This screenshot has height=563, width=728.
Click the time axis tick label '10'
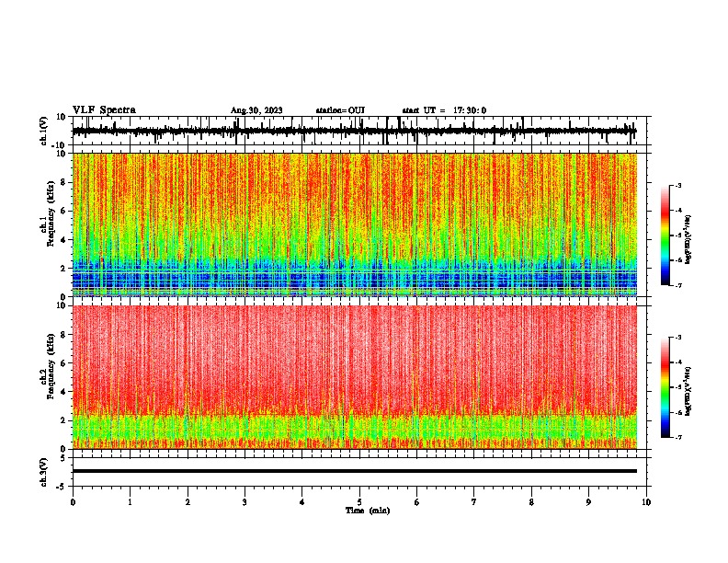coord(646,502)
